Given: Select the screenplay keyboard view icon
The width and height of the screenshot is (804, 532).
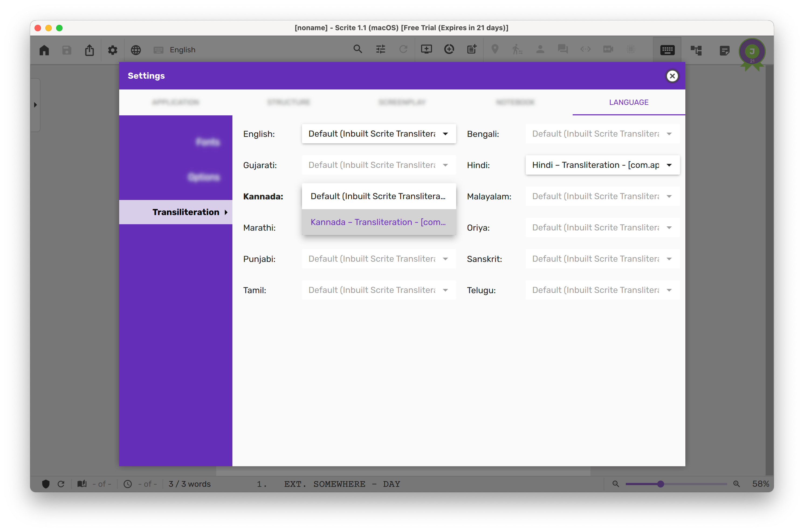Looking at the screenshot, I should [667, 50].
